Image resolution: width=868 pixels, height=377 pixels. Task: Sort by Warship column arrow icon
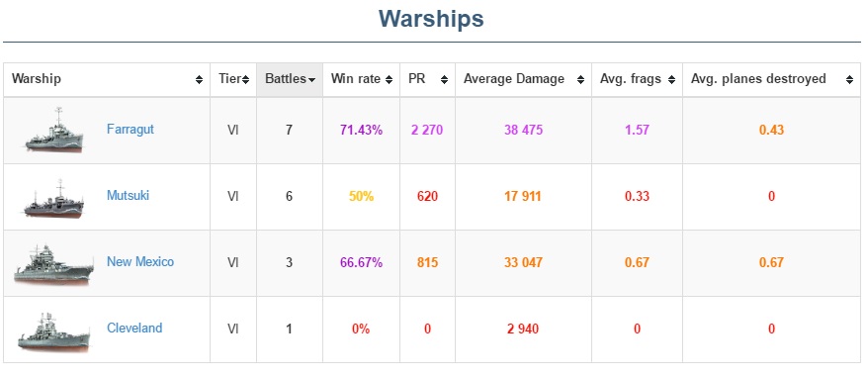199,80
